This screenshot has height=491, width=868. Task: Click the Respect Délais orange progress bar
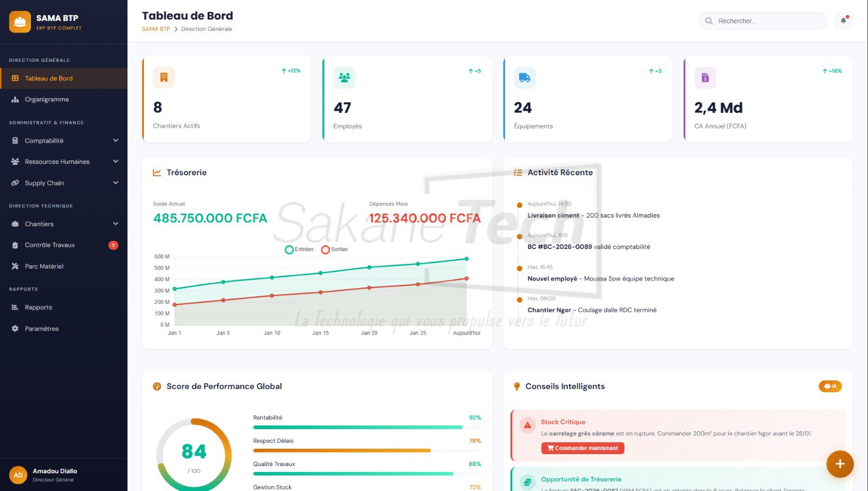(x=367, y=450)
